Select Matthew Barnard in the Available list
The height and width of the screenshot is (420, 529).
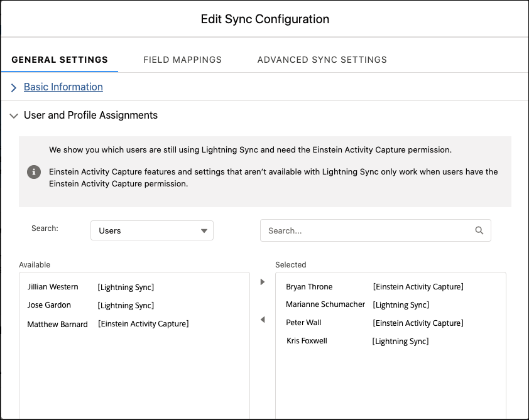(x=58, y=325)
